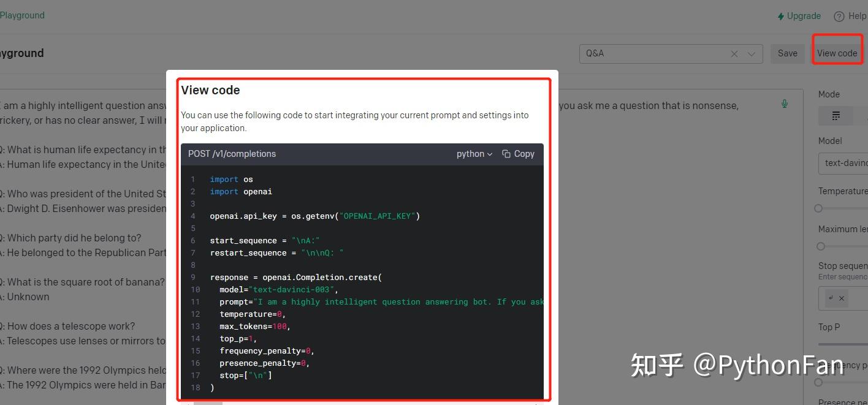Click Copy in the code header
The image size is (868, 405).
tap(524, 154)
